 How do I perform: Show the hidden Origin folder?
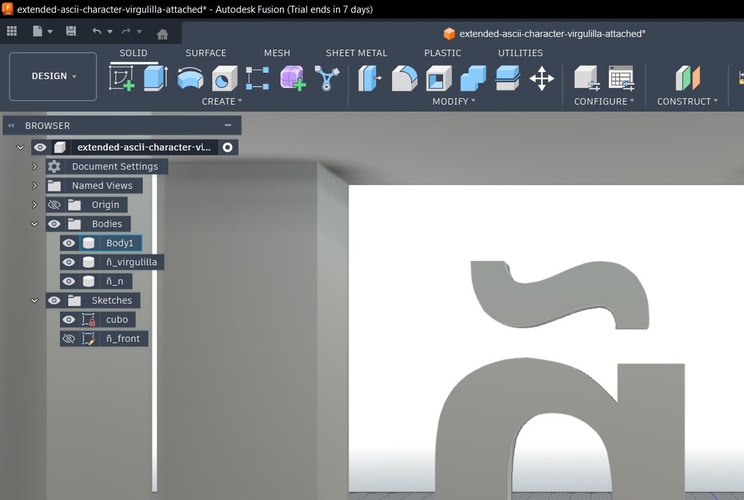tap(54, 205)
